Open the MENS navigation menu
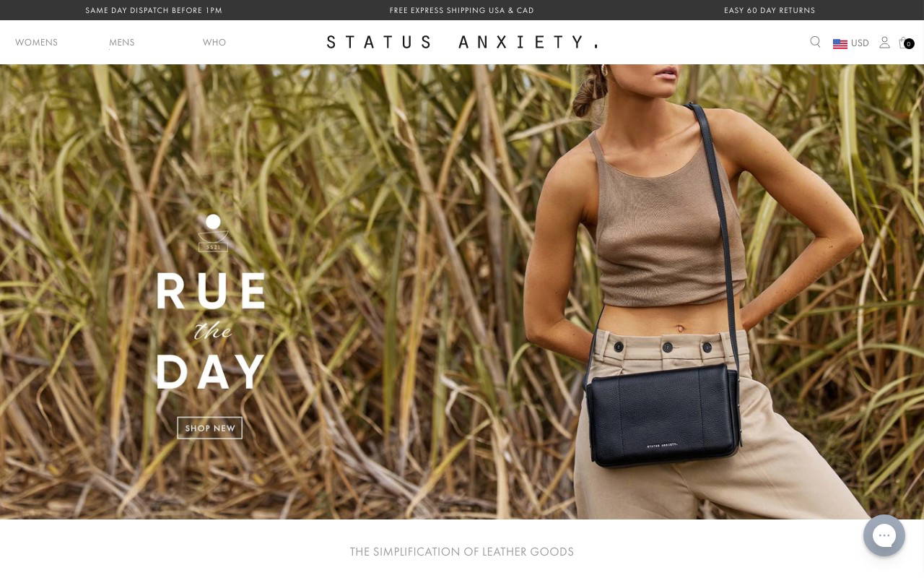This screenshot has width=924, height=578. (x=122, y=43)
